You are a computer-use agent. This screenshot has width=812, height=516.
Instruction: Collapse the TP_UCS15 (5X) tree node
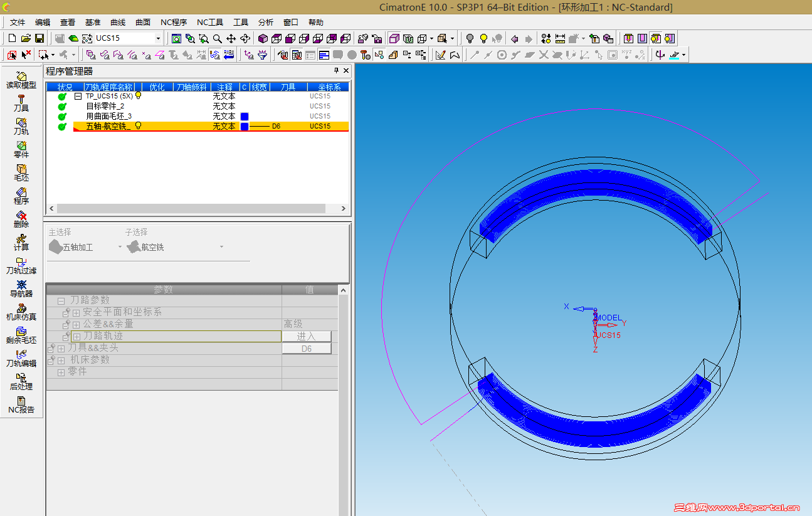coord(78,97)
